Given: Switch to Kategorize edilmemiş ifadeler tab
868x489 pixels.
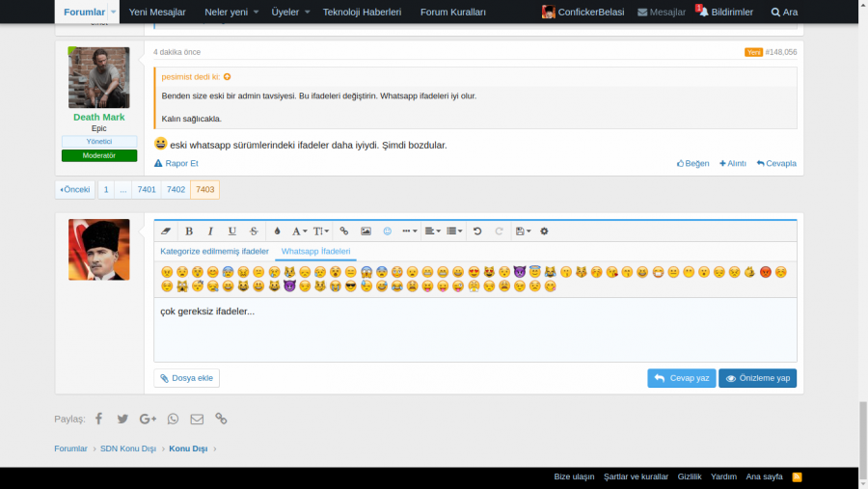Looking at the screenshot, I should click(x=214, y=251).
